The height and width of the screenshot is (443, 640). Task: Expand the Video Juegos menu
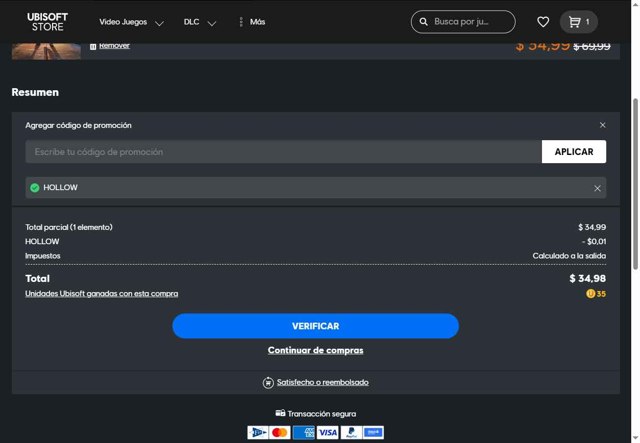click(x=131, y=22)
